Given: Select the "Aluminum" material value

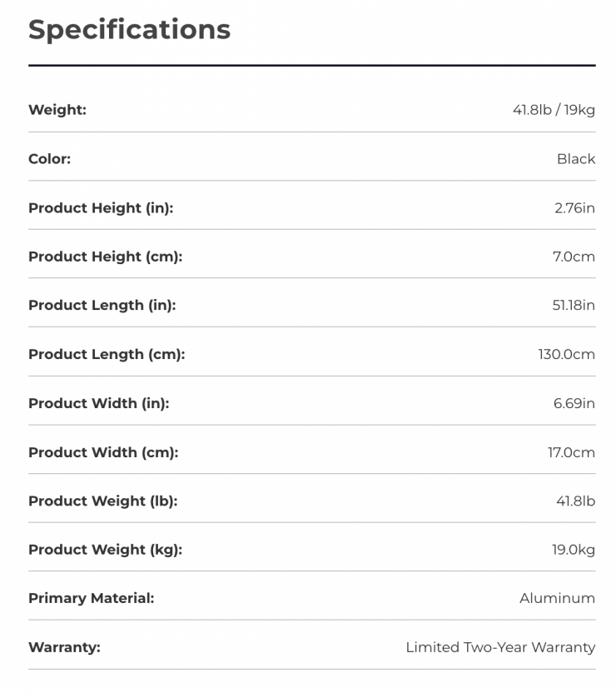Looking at the screenshot, I should point(557,598).
